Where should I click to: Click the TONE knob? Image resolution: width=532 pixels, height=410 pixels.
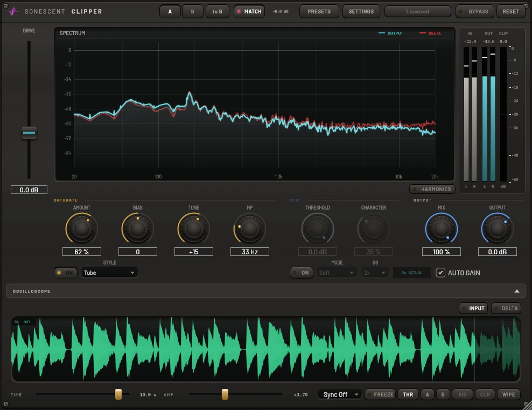coord(193,228)
